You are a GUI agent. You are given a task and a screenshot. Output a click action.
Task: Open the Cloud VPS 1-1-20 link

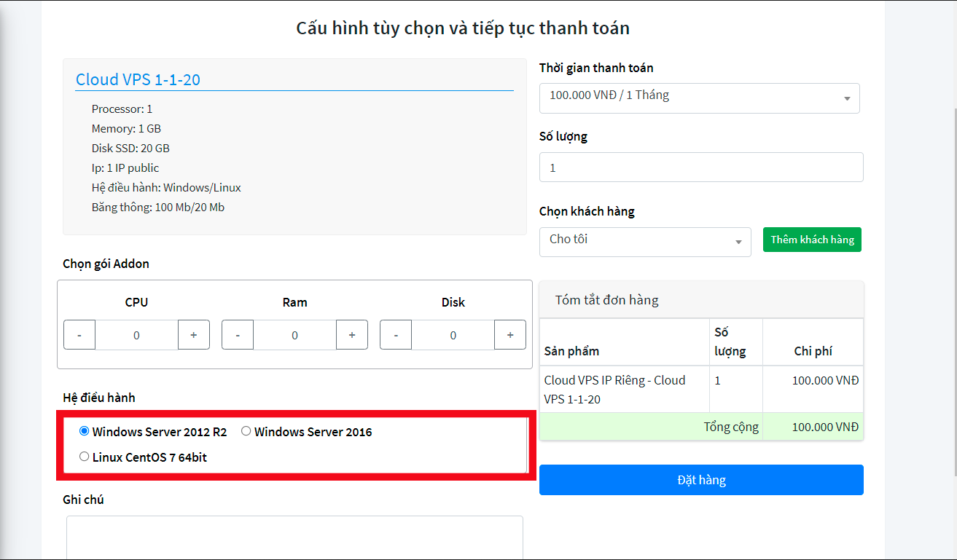click(138, 79)
